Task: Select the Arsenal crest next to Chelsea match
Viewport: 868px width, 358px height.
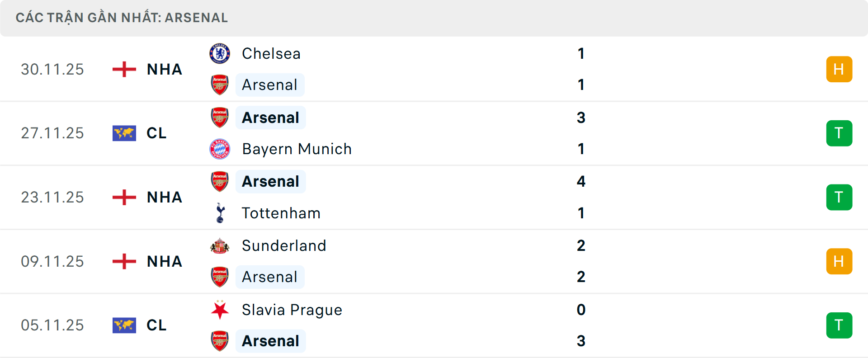Action: coord(220,85)
